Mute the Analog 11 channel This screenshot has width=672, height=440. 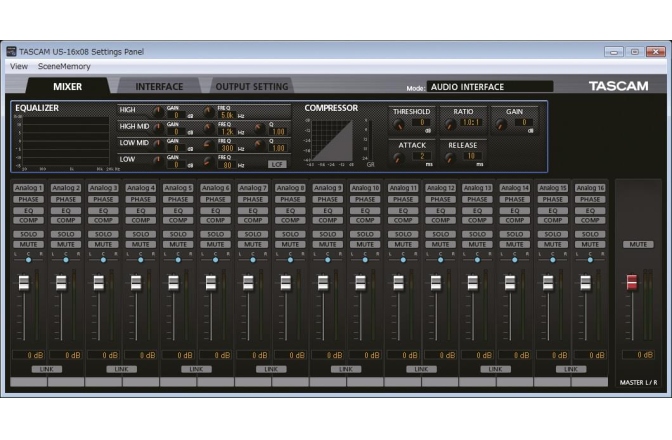pyautogui.click(x=403, y=244)
